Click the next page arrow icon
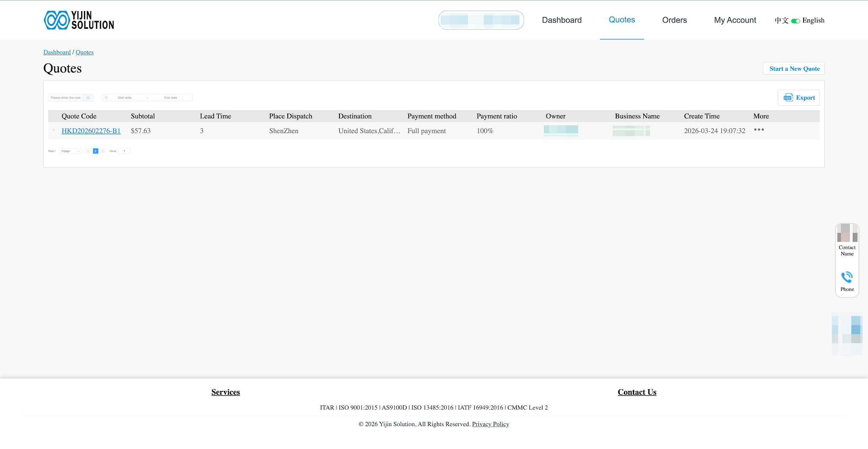The image size is (868, 449). click(x=103, y=151)
